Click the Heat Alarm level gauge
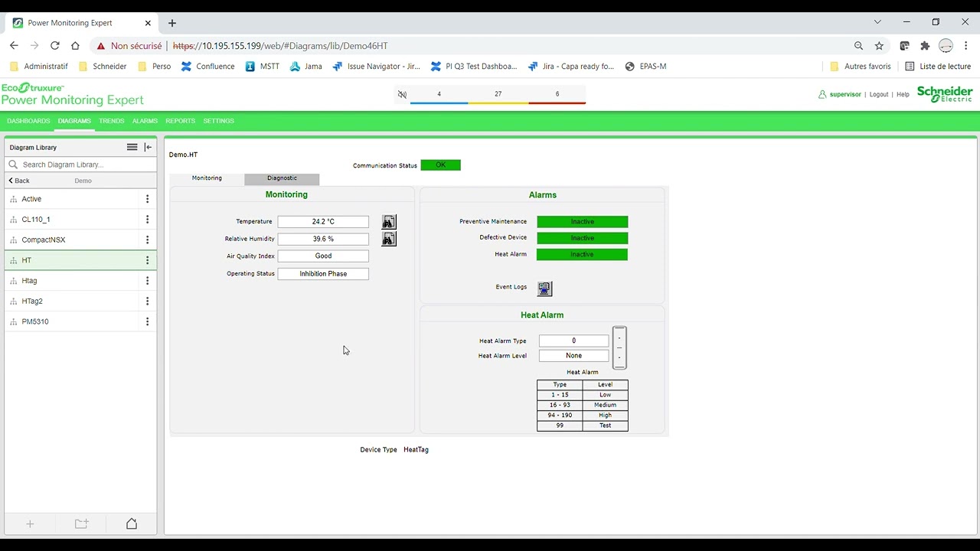This screenshot has width=980, height=551. (x=619, y=348)
